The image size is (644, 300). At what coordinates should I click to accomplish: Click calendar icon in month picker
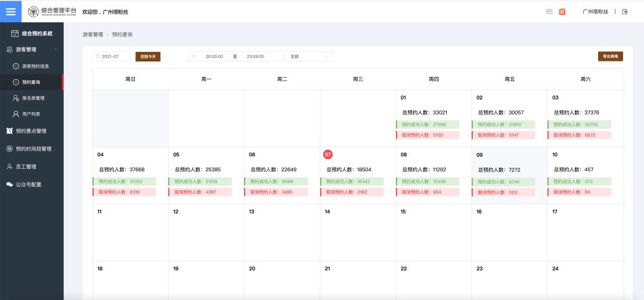98,56
